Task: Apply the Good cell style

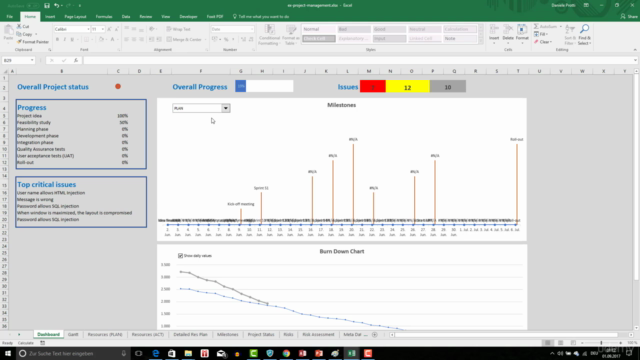Action: click(x=389, y=29)
